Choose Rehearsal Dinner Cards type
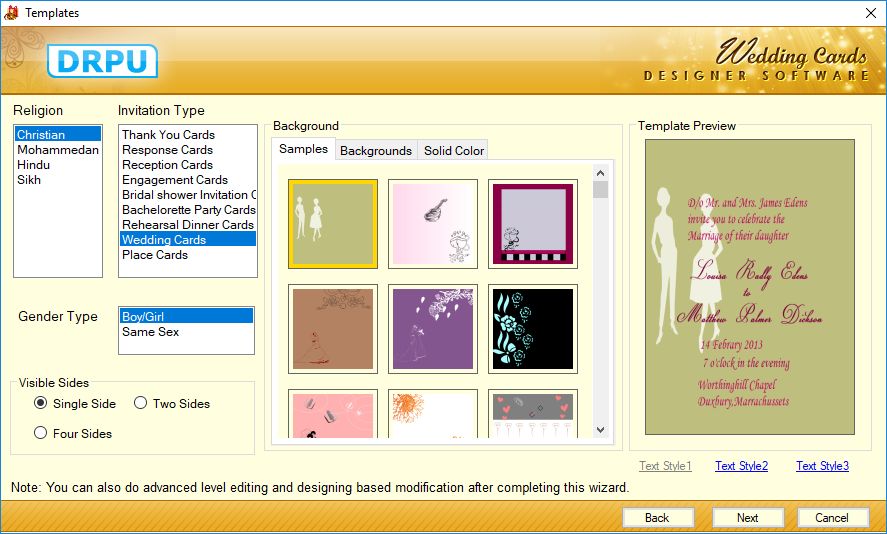This screenshot has width=887, height=534. pyautogui.click(x=188, y=225)
